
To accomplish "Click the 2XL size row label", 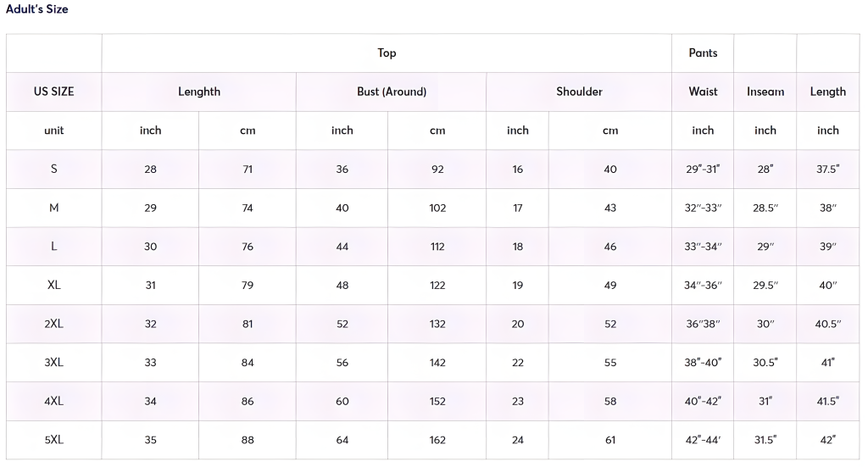I will (53, 324).
